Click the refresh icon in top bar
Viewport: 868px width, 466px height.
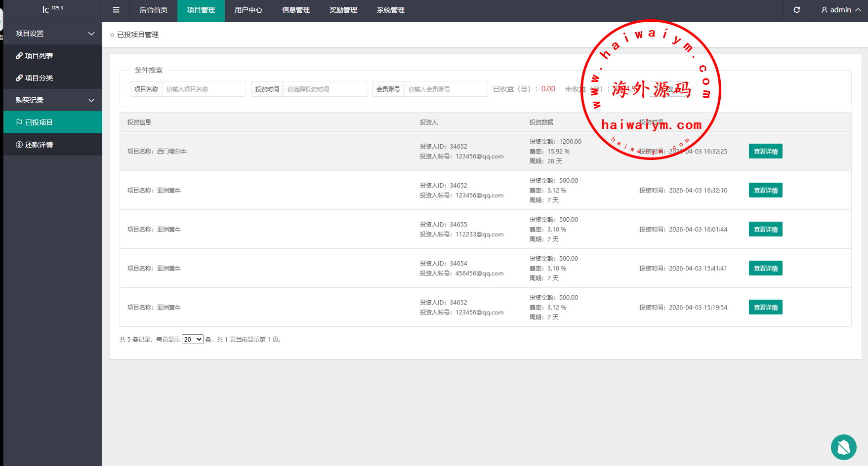pos(796,10)
